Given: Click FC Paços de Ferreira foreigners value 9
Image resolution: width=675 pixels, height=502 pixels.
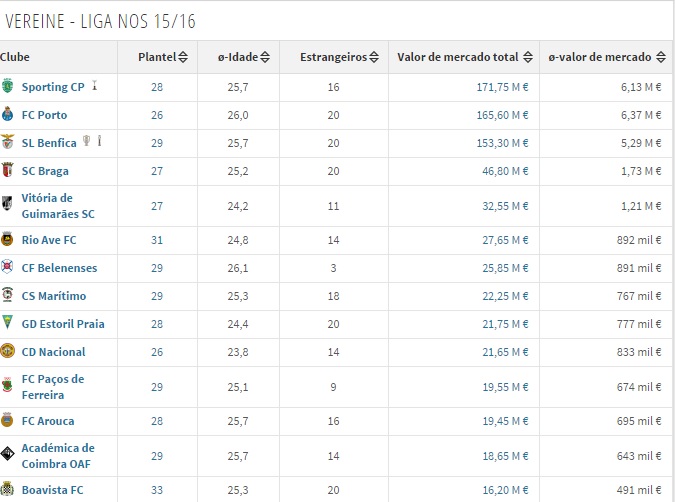Looking at the screenshot, I should (x=334, y=387).
